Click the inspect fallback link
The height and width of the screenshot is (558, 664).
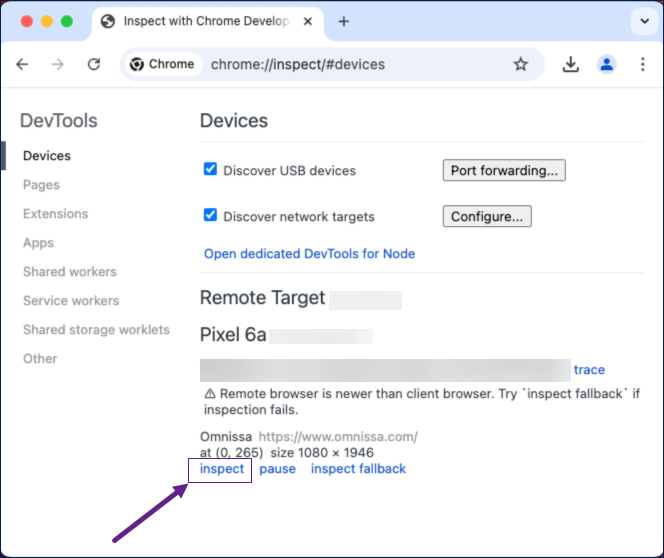358,469
